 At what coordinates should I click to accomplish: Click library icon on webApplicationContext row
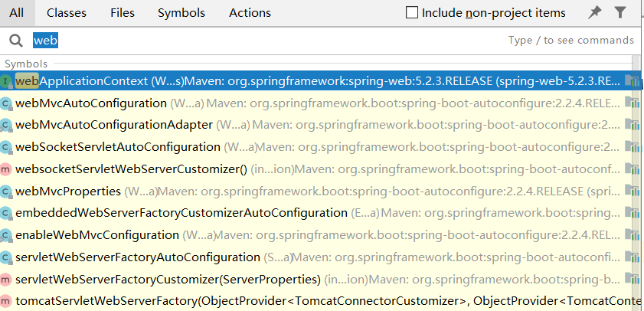[632, 80]
